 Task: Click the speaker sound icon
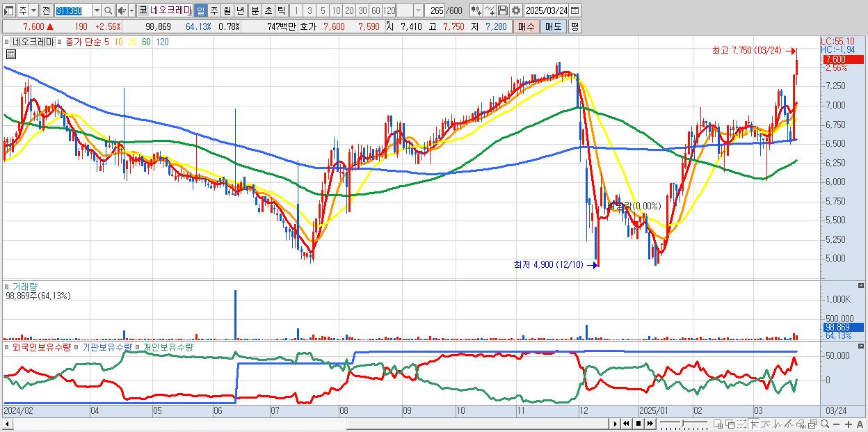click(121, 10)
